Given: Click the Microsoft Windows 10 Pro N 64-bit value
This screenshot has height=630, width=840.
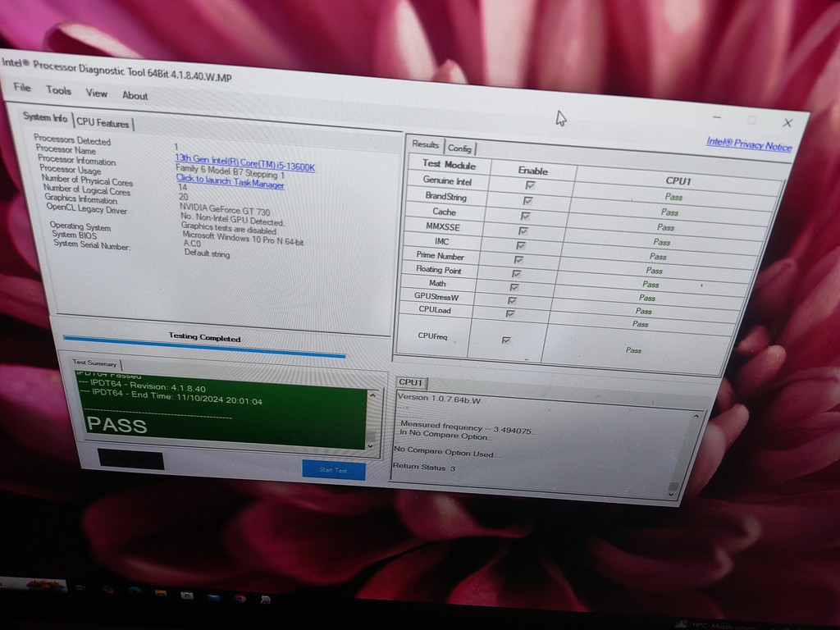Looking at the screenshot, I should tap(243, 240).
